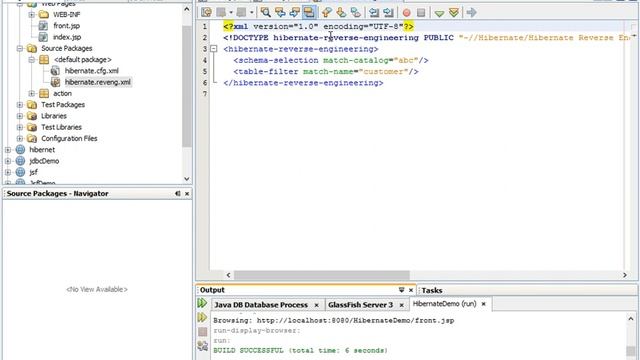Select the jdbcDemo project
Image resolution: width=640 pixels, height=360 pixels.
pyautogui.click(x=44, y=161)
